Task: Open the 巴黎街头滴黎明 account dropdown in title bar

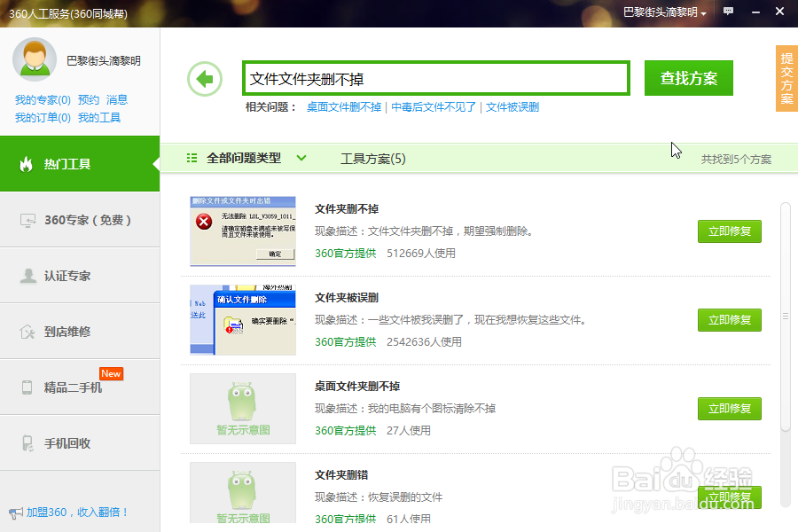Action: 665,12
